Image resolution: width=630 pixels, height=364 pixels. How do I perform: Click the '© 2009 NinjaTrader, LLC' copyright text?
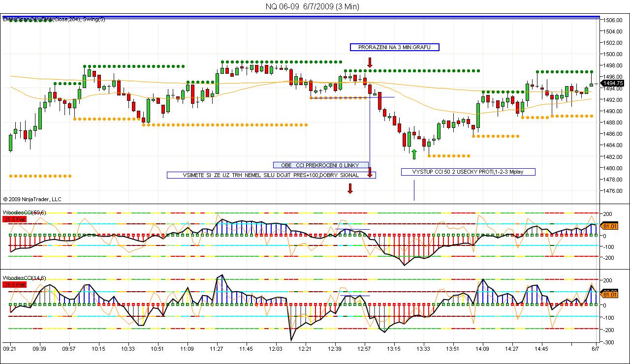[x=32, y=199]
